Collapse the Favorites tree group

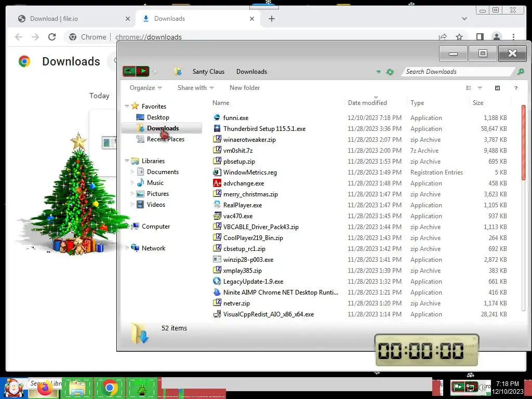point(127,106)
